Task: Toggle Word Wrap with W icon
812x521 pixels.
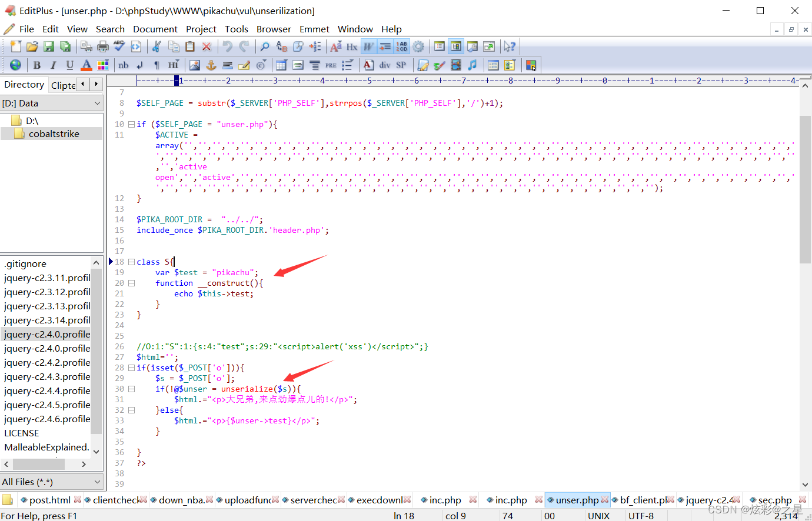Action: coord(369,46)
